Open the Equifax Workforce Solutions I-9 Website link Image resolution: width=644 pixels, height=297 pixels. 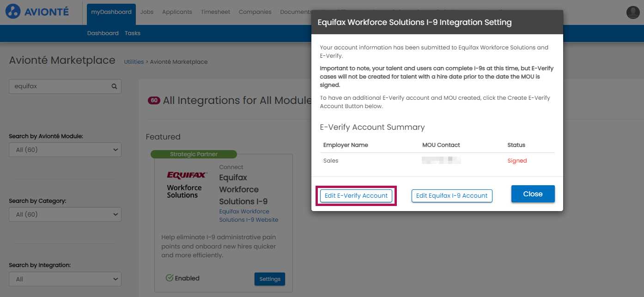[249, 216]
